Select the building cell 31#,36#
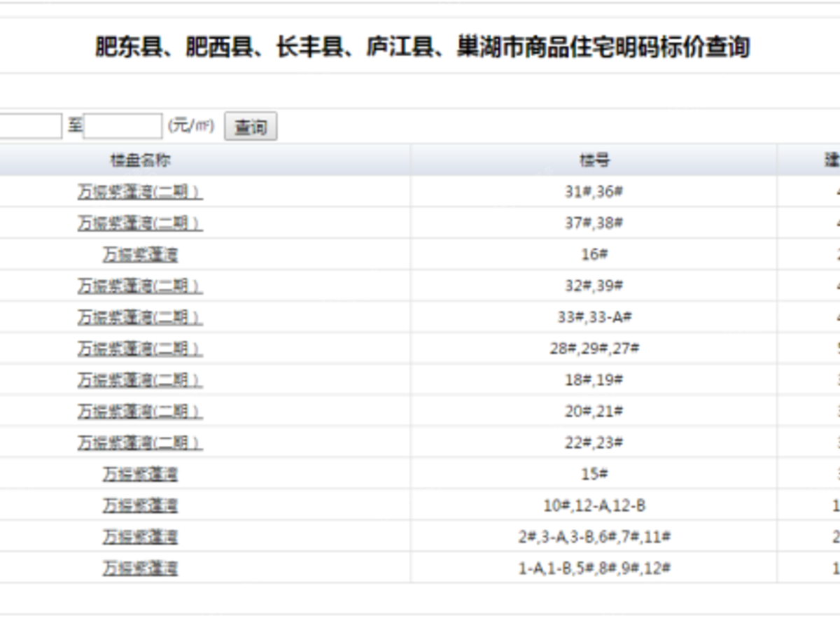This screenshot has width=840, height=630. pyautogui.click(x=594, y=192)
